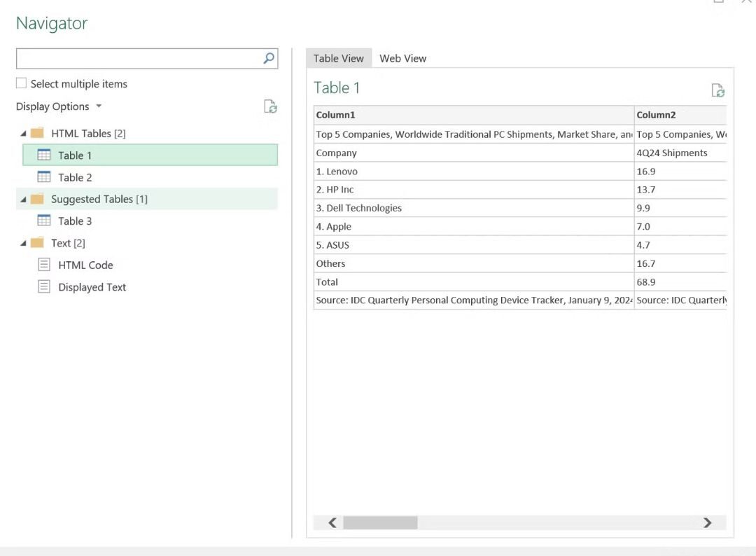This screenshot has height=556, width=756.
Task: Collapse the Suggested Tables group
Action: point(23,200)
